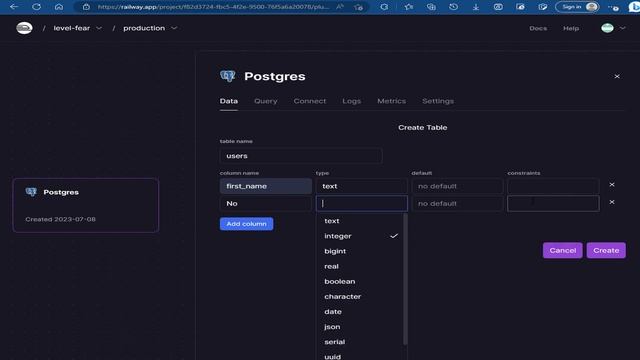Click the Postgres elephant icon in panel header
The width and height of the screenshot is (640, 360).
click(227, 76)
